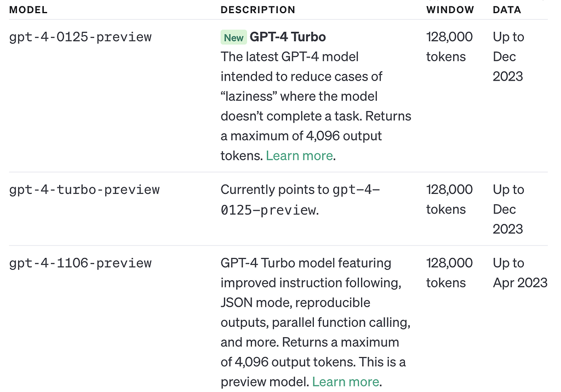Click the Up to Apr 2023 cell
The image size is (561, 392).
coord(519,273)
